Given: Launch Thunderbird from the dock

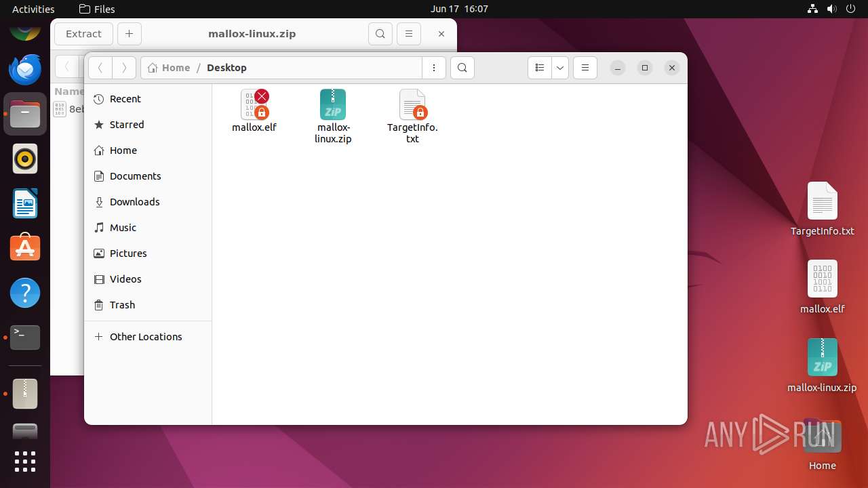Looking at the screenshot, I should pos(25,69).
